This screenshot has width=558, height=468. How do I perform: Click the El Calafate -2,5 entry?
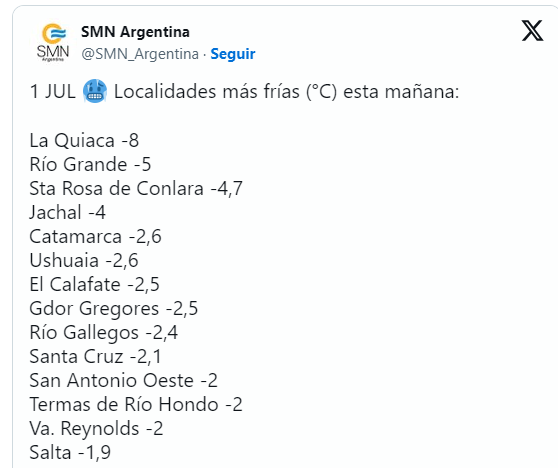point(94,285)
